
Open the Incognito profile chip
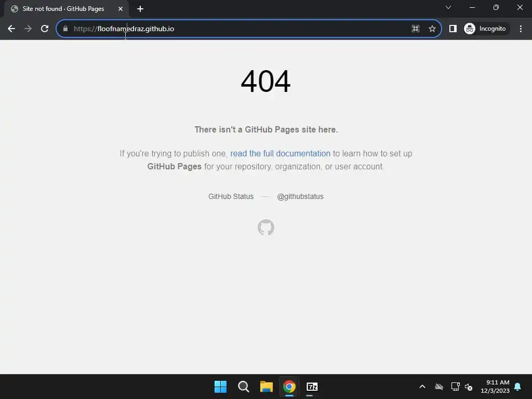[486, 29]
